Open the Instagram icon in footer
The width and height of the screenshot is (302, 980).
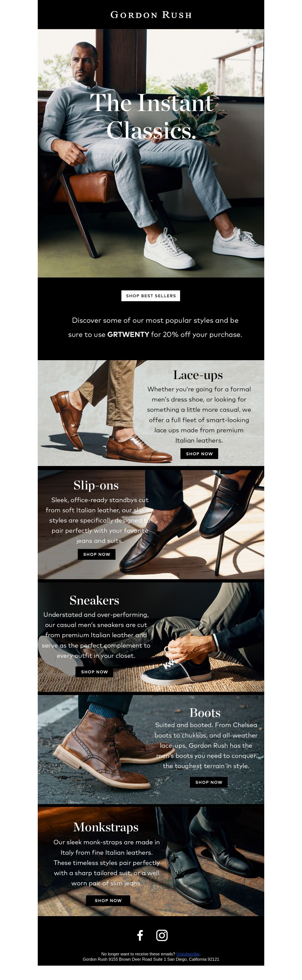[162, 935]
